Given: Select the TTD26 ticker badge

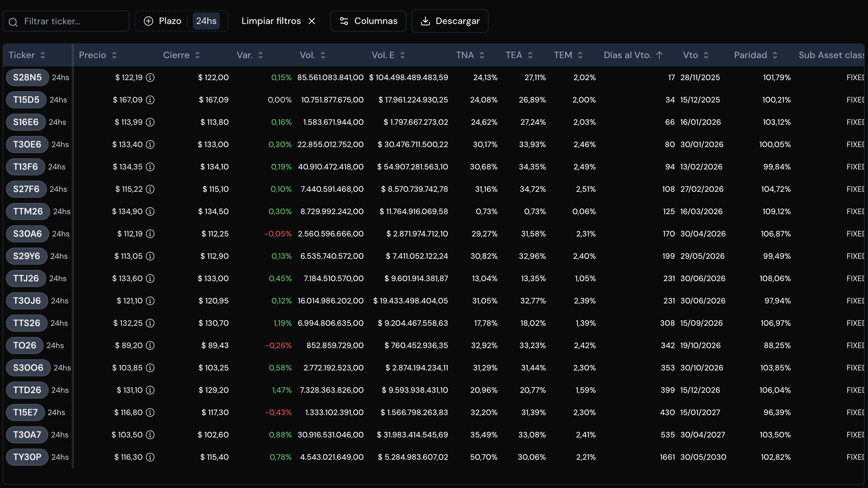Looking at the screenshot, I should 27,390.
